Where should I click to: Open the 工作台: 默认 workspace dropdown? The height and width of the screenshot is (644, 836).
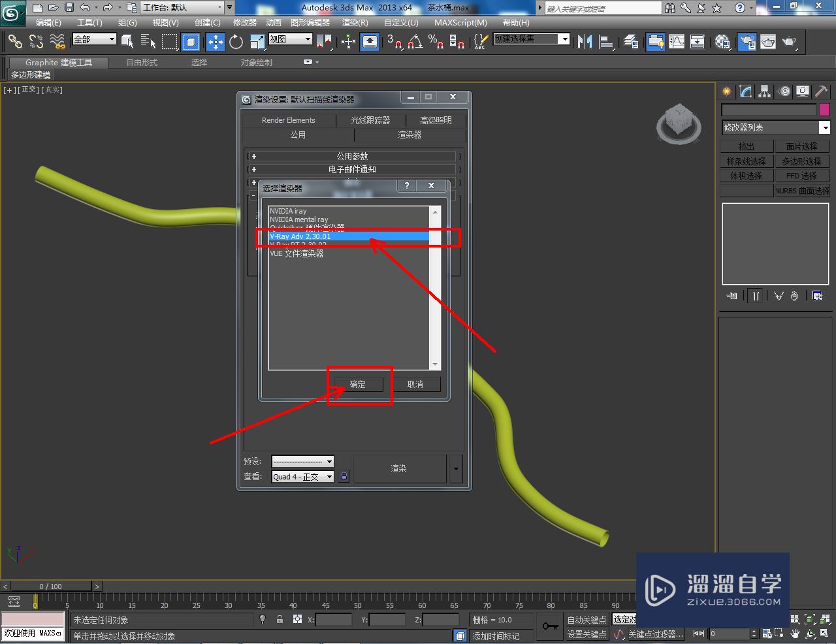[182, 8]
